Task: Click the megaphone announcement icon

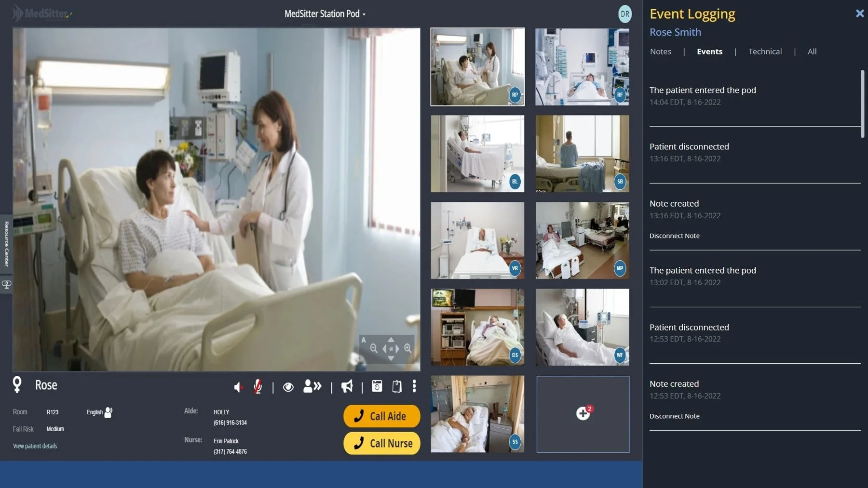Action: [x=347, y=386]
